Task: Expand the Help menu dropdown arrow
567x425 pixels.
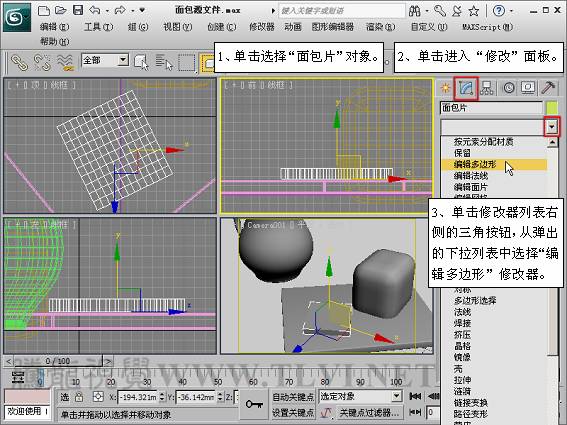Action: pos(511,11)
